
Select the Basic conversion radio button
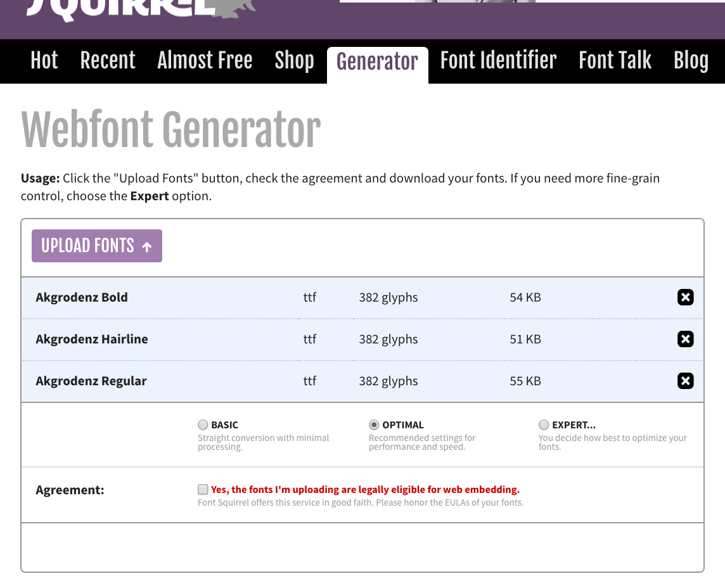(203, 425)
